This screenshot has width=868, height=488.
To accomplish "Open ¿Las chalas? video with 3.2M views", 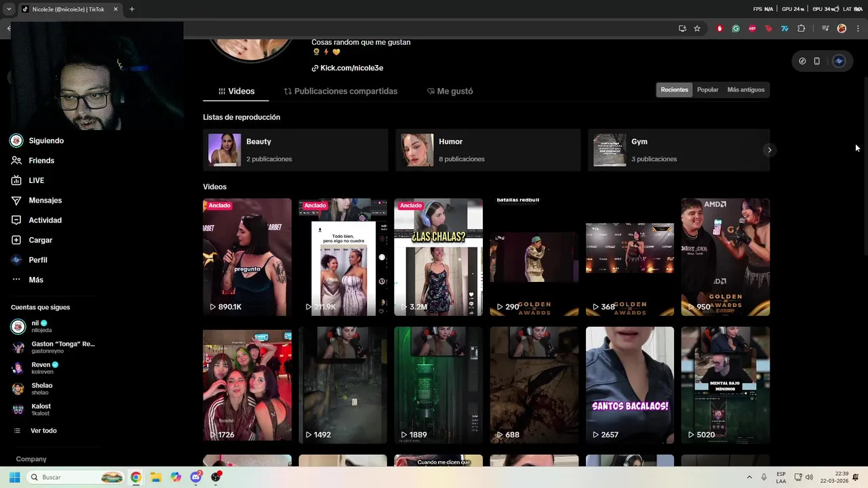I will coord(438,257).
